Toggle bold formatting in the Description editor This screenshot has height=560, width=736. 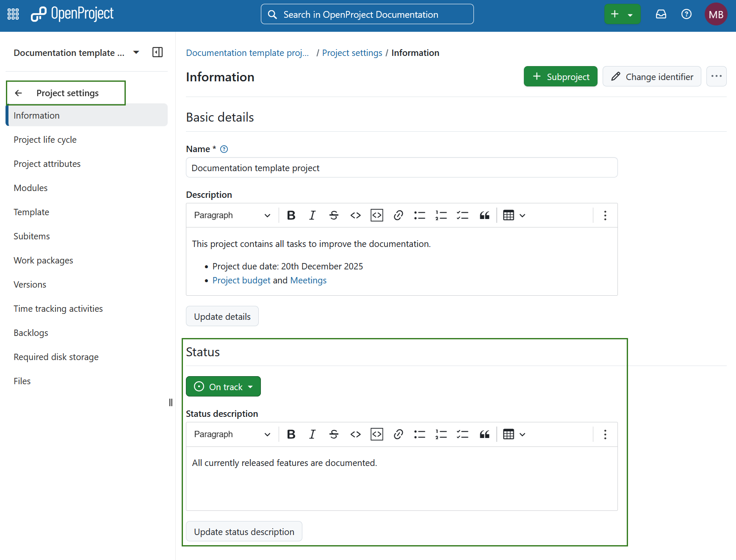click(291, 215)
